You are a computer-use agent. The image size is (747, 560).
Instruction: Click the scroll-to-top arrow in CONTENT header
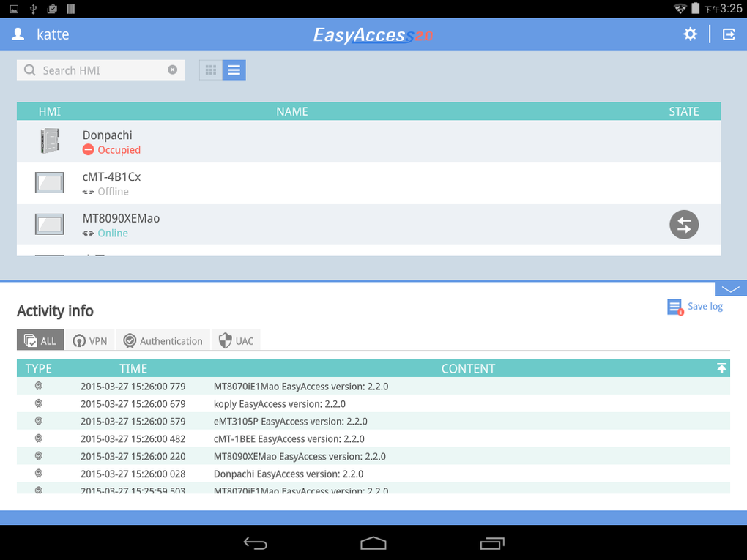(x=721, y=367)
